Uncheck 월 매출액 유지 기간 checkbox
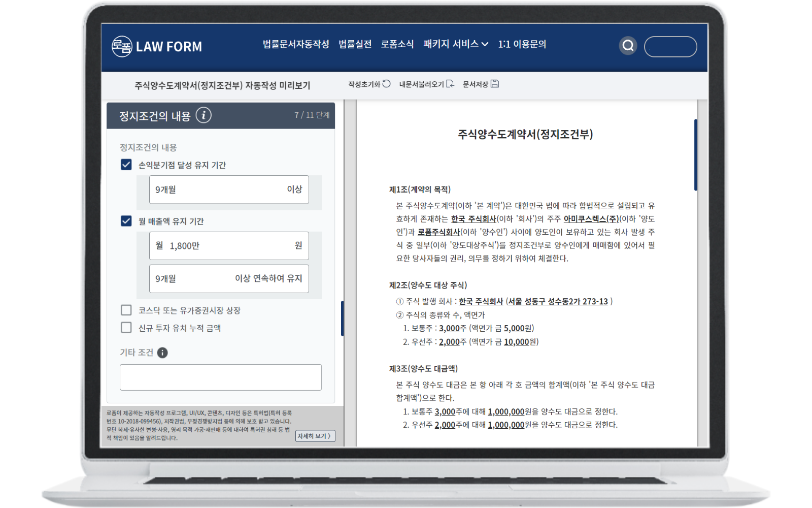This screenshot has height=508, width=812. point(126,221)
